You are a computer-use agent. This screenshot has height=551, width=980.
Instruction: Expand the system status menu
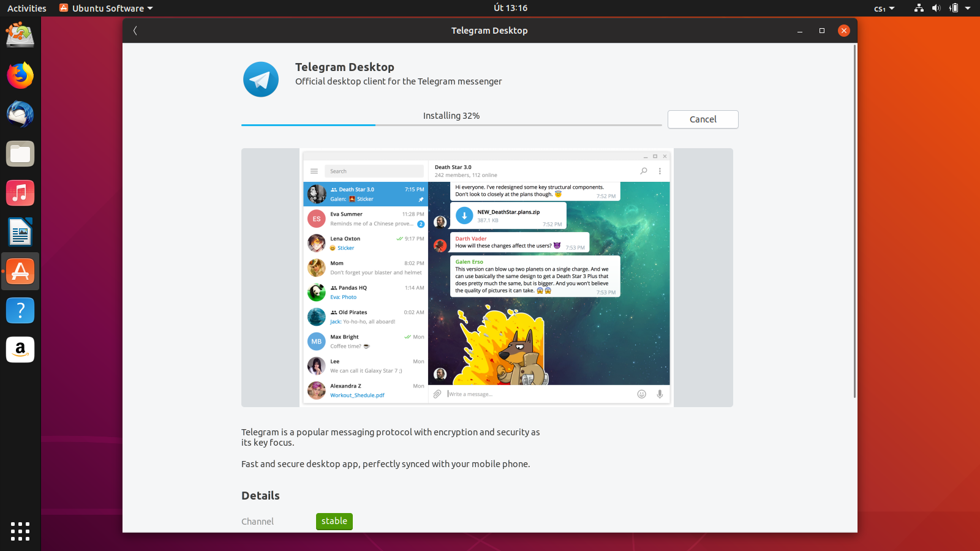(x=956, y=8)
